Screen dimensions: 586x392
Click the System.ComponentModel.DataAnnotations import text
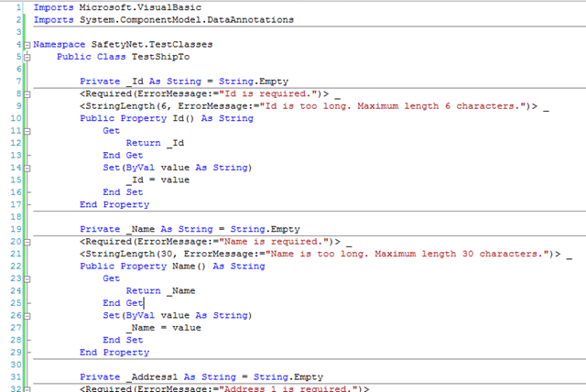click(187, 19)
